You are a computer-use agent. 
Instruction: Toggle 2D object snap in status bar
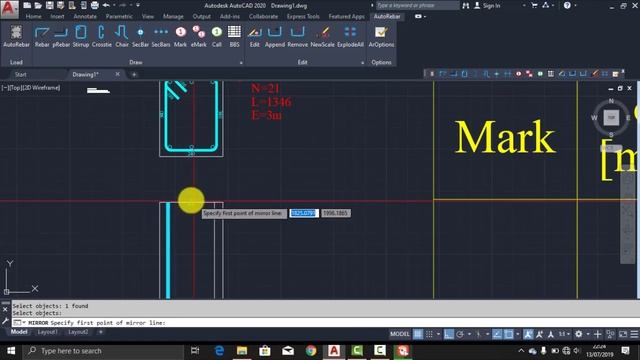click(509, 334)
